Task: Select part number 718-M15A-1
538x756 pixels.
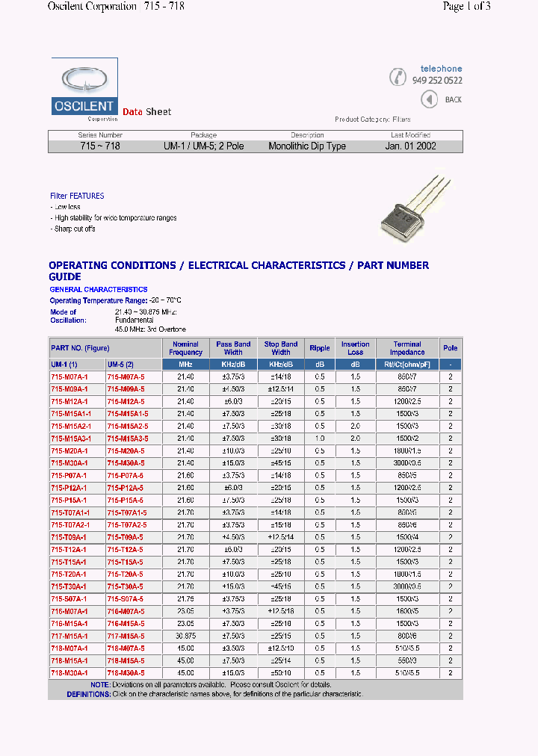Action: pyautogui.click(x=69, y=660)
